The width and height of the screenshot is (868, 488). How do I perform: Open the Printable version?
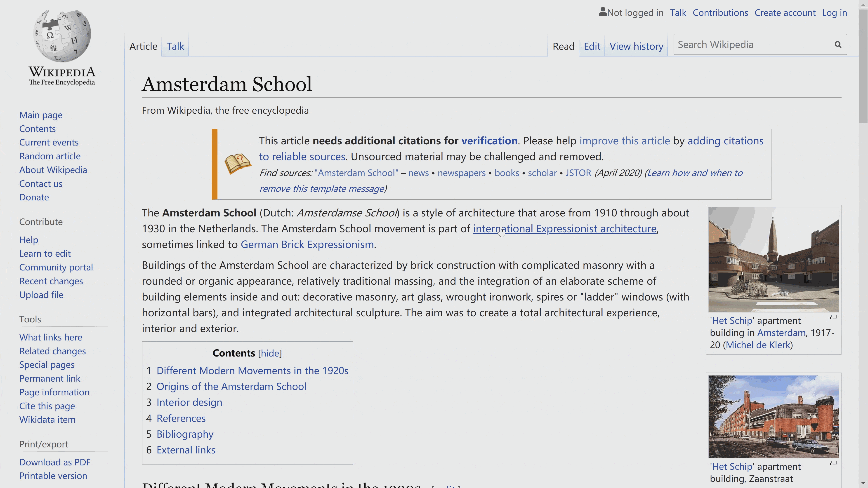[x=53, y=476]
